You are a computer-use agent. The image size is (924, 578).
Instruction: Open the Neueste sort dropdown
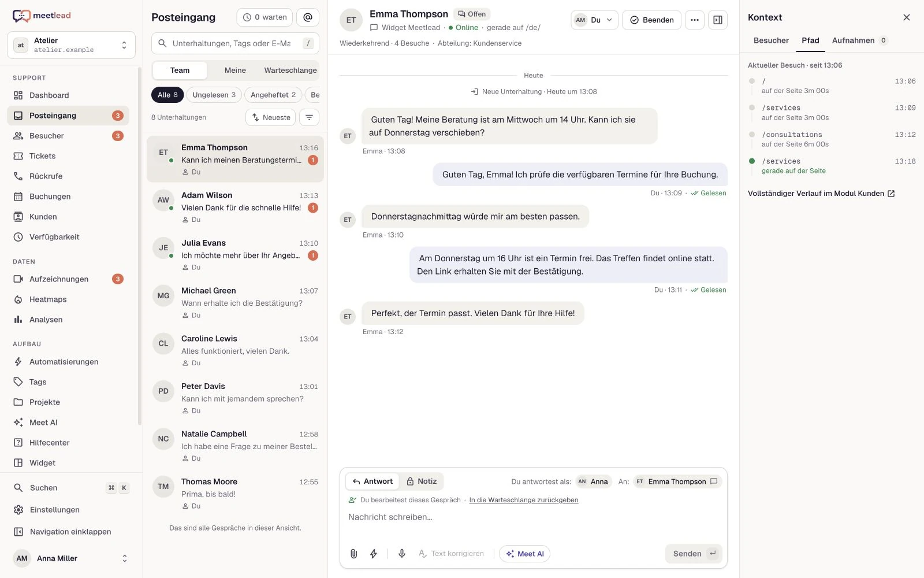271,117
